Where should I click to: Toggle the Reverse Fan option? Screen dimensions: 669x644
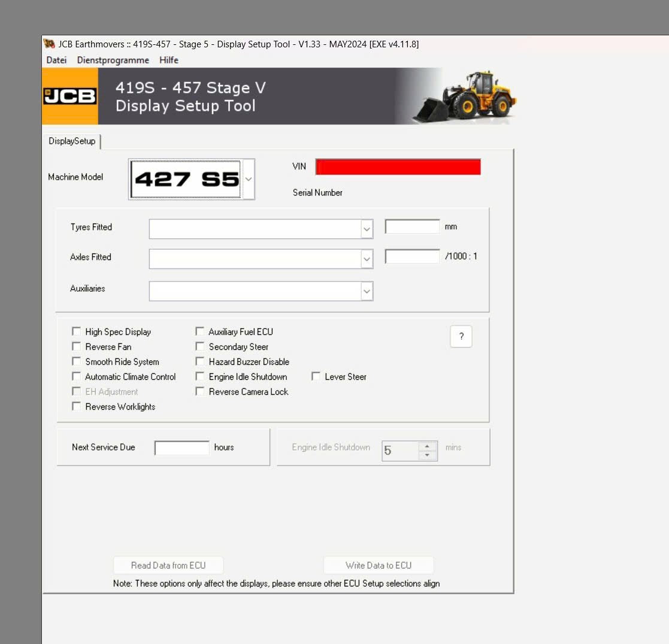click(77, 346)
